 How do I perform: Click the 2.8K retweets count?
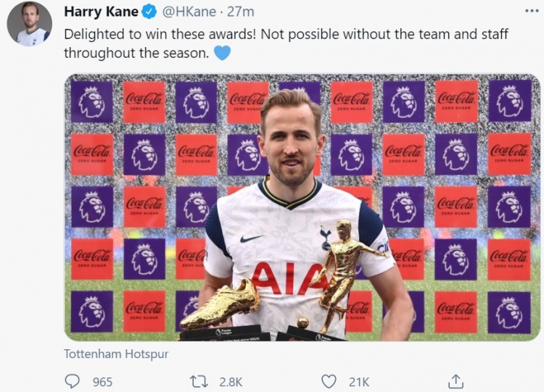[231, 382]
